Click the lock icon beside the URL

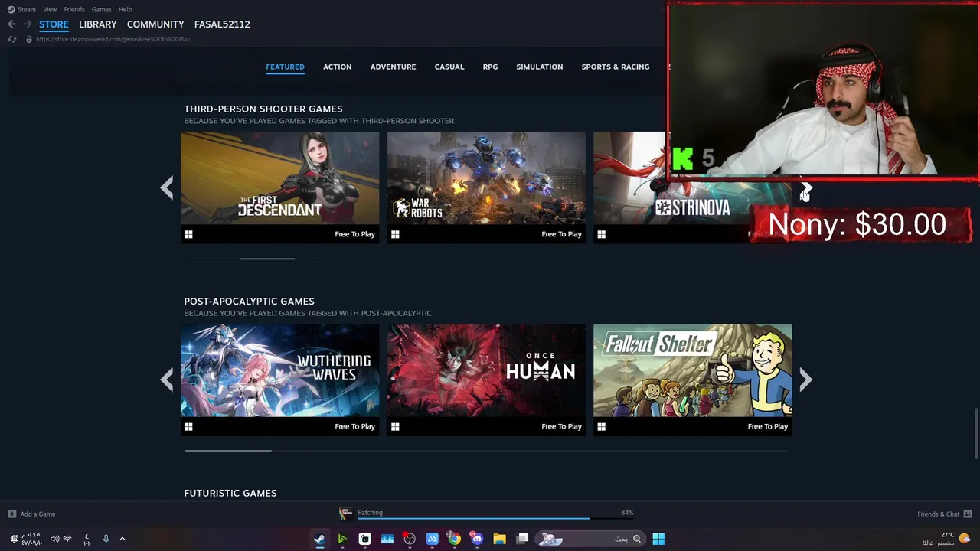point(29,39)
